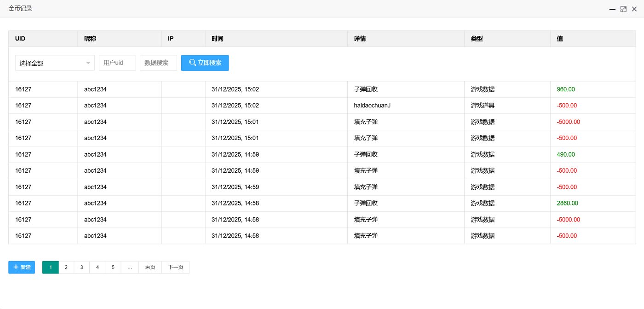
Task: Go to next page 下一页
Action: 176,268
